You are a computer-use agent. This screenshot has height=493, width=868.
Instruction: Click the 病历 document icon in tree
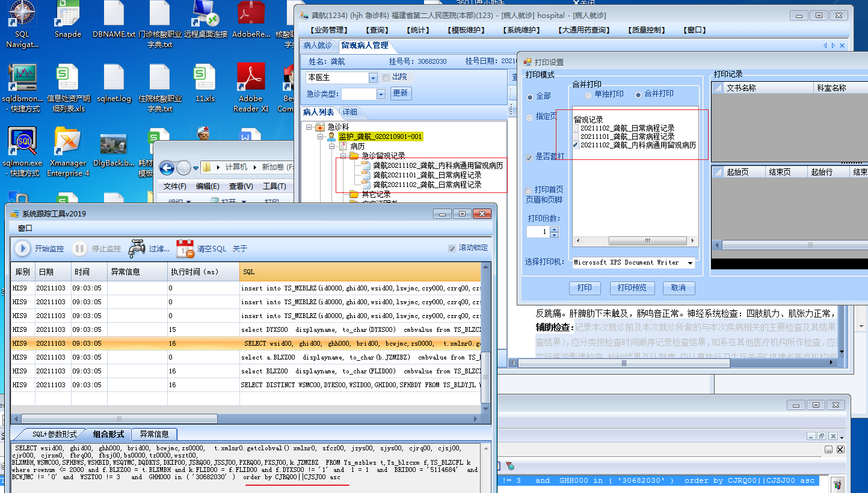pos(344,146)
